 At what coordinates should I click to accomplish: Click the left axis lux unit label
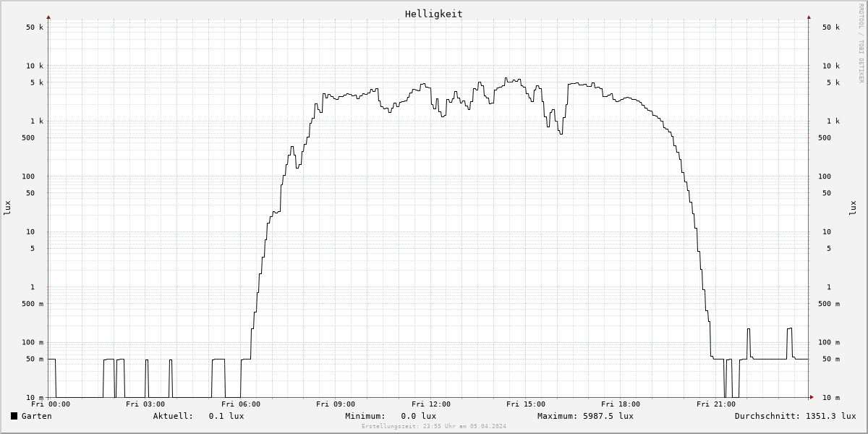point(7,208)
